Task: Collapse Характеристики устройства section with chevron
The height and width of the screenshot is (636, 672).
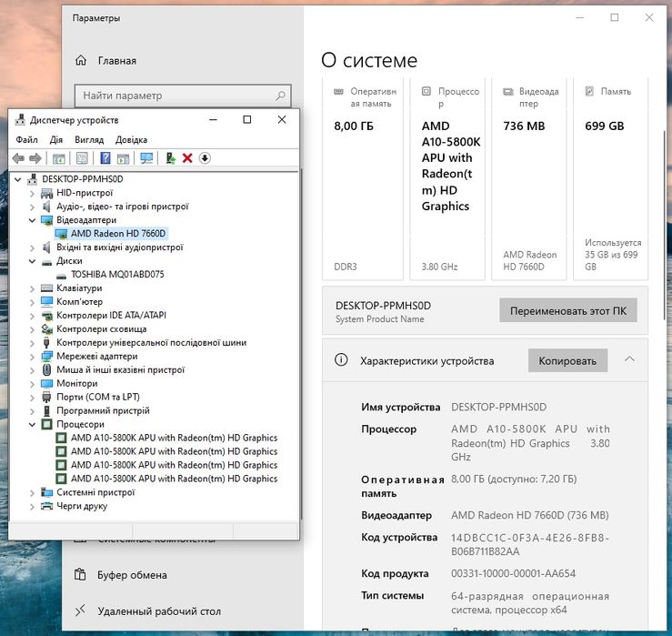Action: pyautogui.click(x=629, y=359)
